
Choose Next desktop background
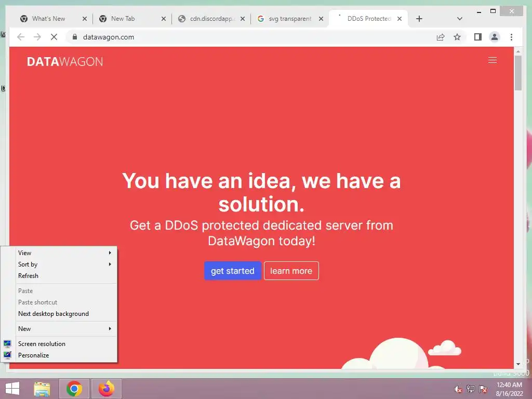point(59,314)
